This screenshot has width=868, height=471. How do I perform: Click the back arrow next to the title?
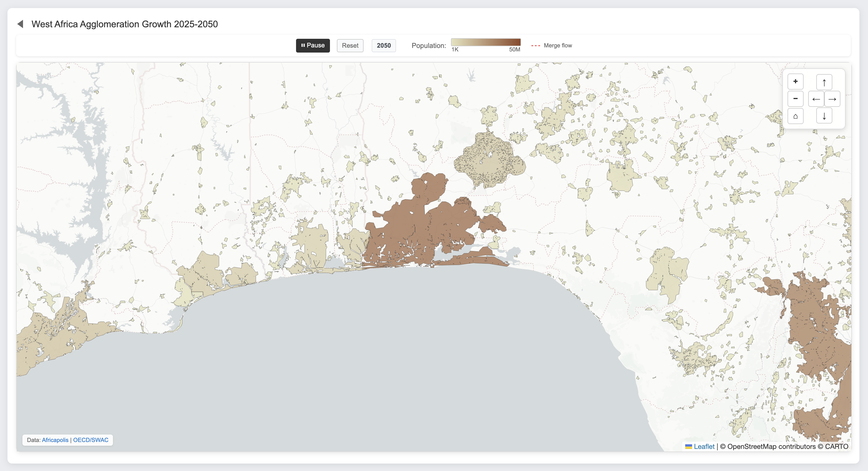click(21, 24)
